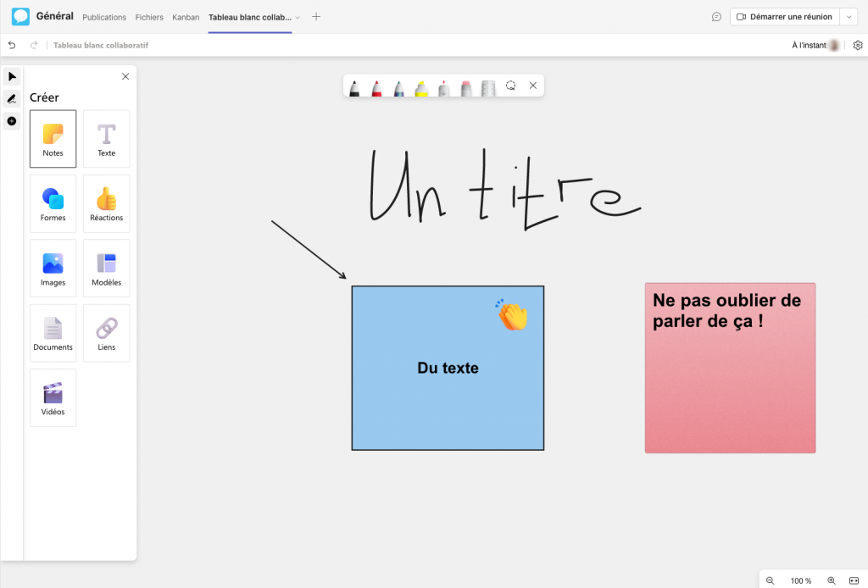868x588 pixels.
Task: Activate the ruler tool
Action: pyautogui.click(x=487, y=87)
